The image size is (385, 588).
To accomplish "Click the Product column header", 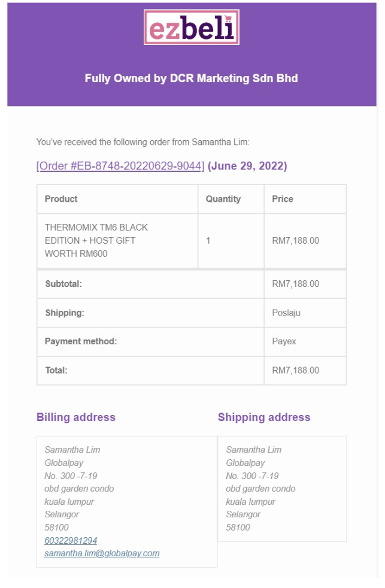I will click(61, 199).
